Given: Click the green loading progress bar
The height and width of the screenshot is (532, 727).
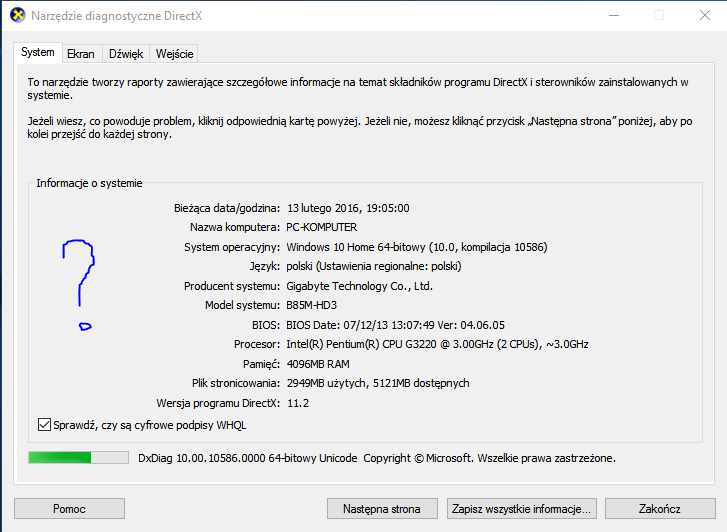Looking at the screenshot, I should [78, 458].
